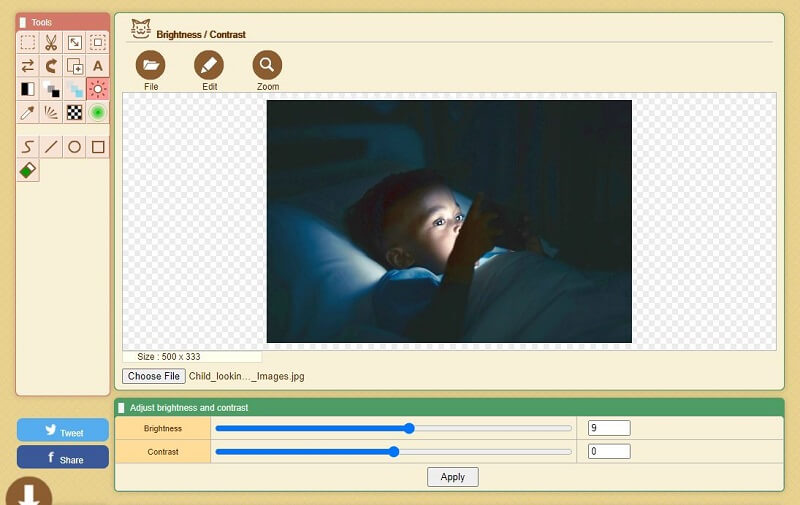Click the round download arrow button
Image resolution: width=800 pixels, height=505 pixels.
[29, 492]
